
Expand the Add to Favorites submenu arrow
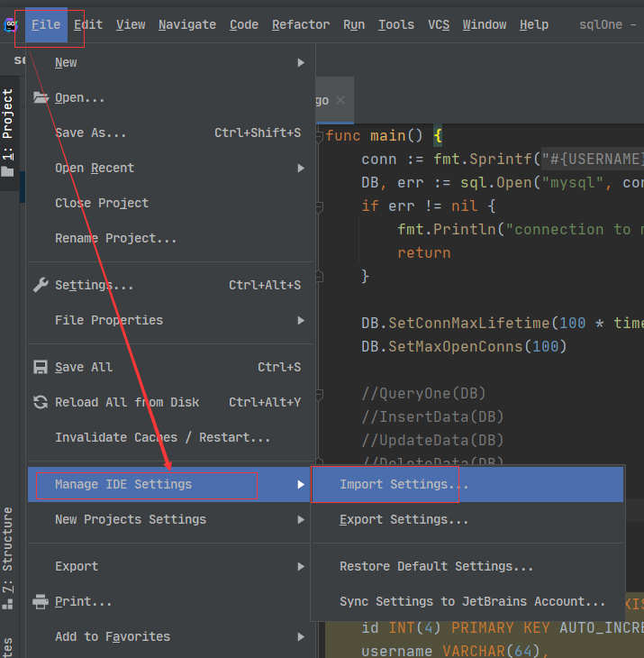coord(301,636)
